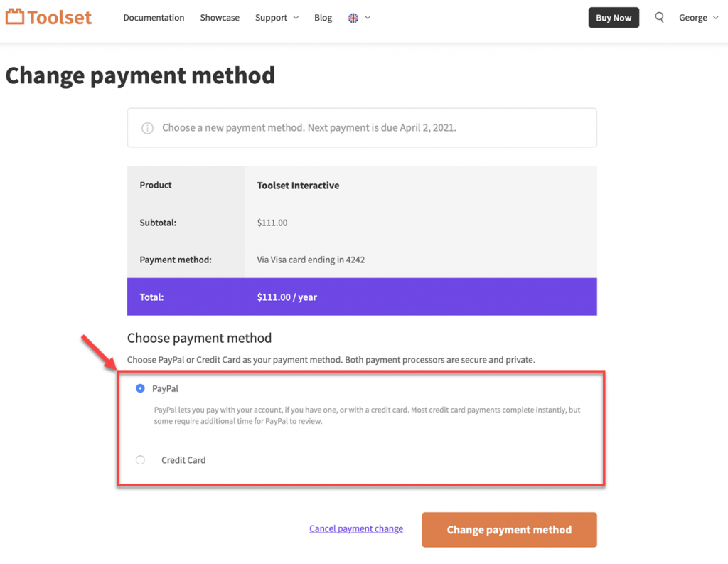Click the purple Total row banner
728x564 pixels.
361,297
